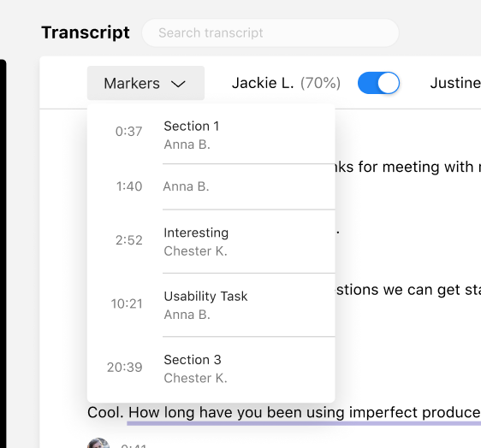The image size is (481, 448).
Task: Click the 2:52 marker timestamp
Action: click(129, 240)
